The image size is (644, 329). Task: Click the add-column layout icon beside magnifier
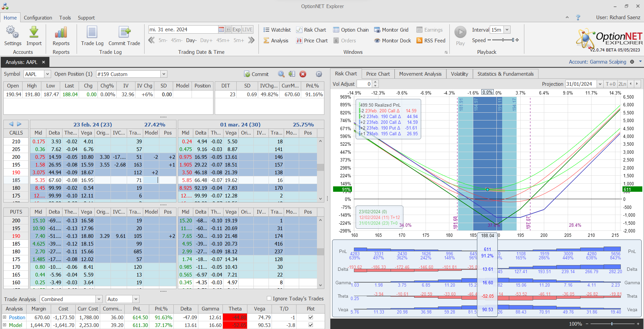tap(292, 74)
